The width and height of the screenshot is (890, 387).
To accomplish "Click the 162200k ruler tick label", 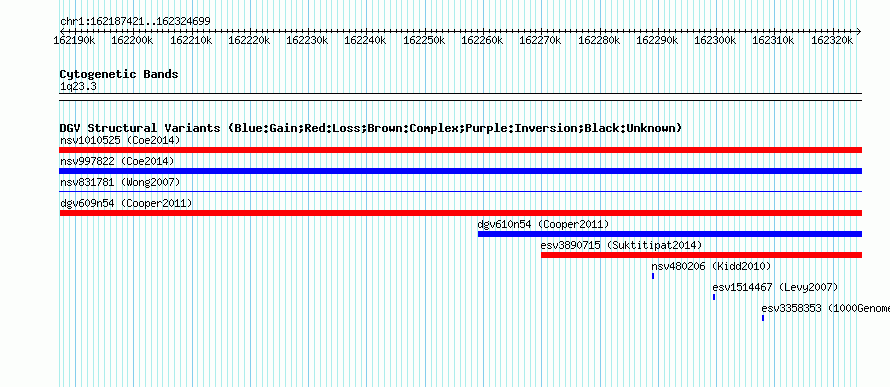I will [132, 40].
